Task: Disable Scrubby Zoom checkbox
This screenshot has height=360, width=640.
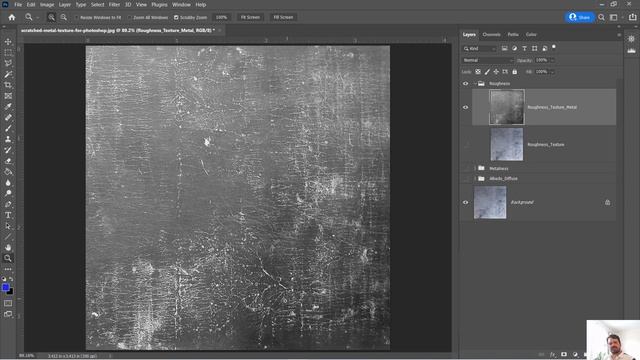Action: click(x=176, y=18)
